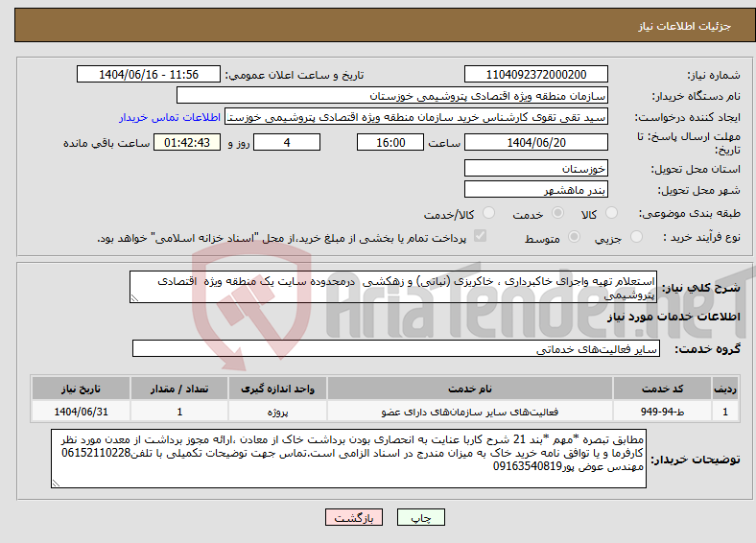Click the نام خدمت column header
Screen dimensions: 756x543
[x=469, y=389]
